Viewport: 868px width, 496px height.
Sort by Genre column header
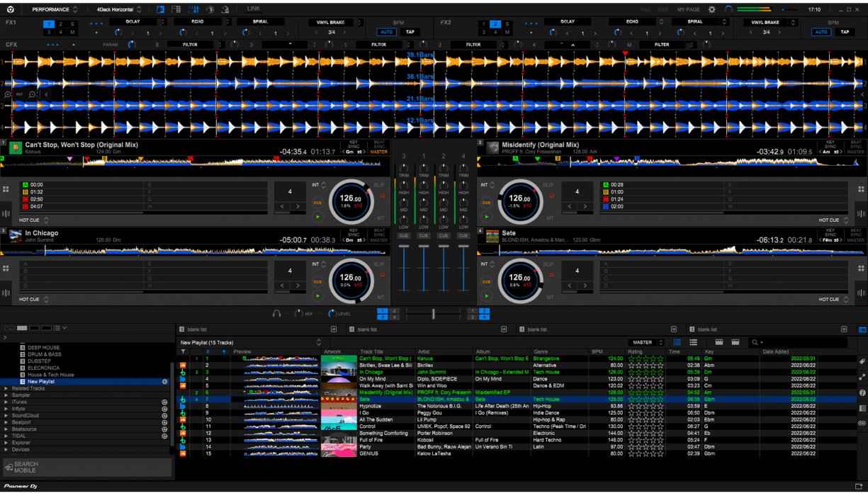coord(560,351)
